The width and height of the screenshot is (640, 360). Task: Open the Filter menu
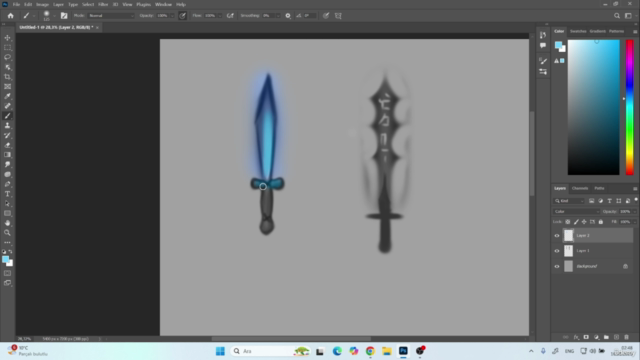coord(103,4)
